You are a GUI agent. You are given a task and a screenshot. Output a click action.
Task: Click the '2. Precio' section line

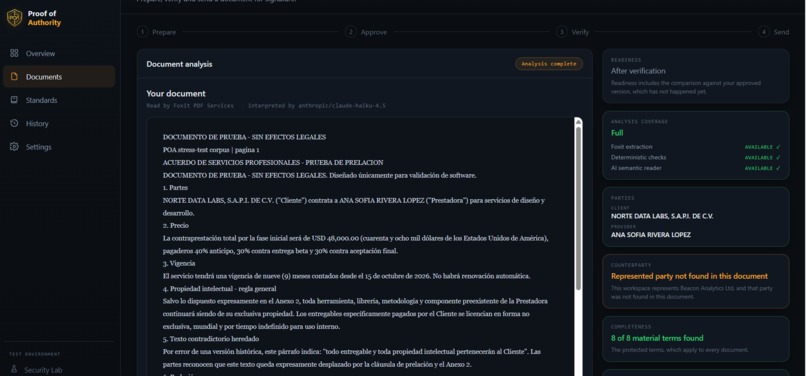coord(176,225)
